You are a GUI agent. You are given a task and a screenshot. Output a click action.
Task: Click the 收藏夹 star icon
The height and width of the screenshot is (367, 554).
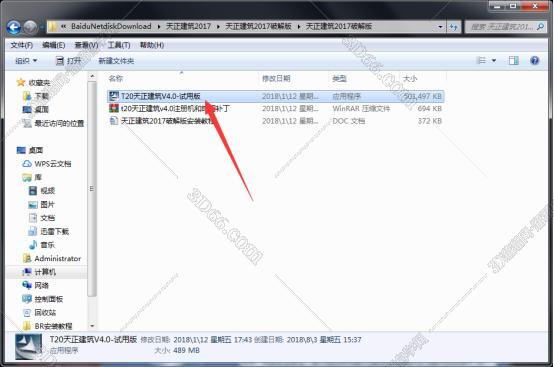(x=21, y=82)
